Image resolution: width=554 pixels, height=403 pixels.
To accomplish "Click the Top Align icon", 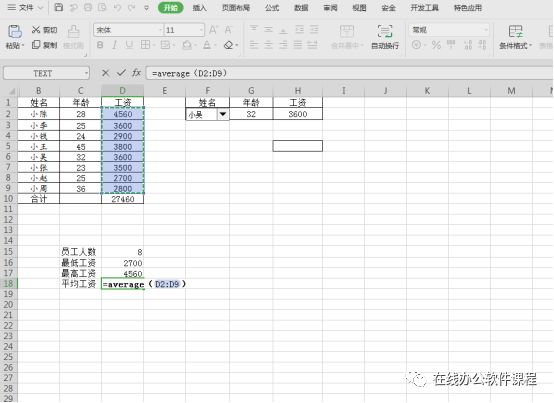I will tap(254, 29).
